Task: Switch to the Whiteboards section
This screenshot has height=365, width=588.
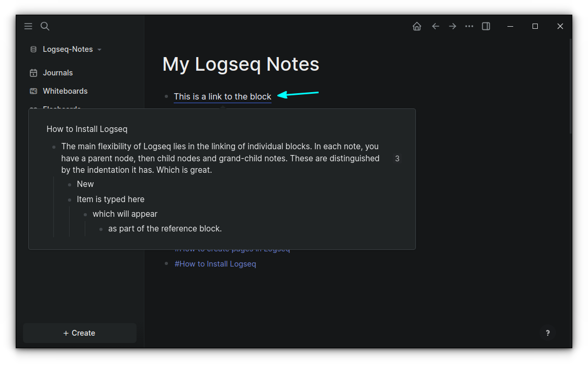Action: (64, 91)
